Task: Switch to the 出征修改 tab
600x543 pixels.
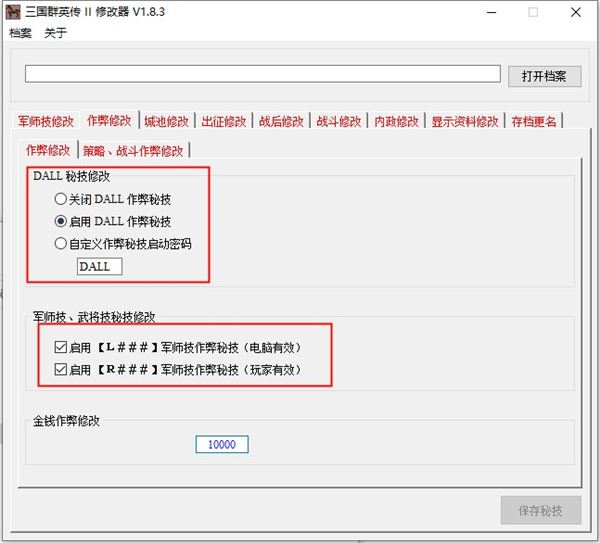Action: [222, 121]
